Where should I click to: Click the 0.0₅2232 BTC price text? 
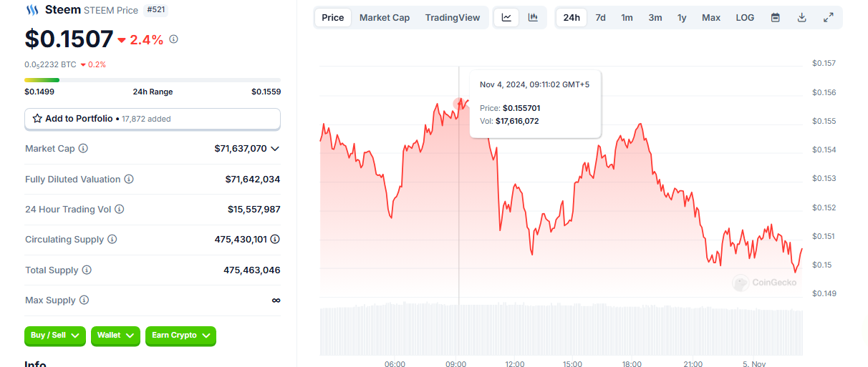[50, 64]
